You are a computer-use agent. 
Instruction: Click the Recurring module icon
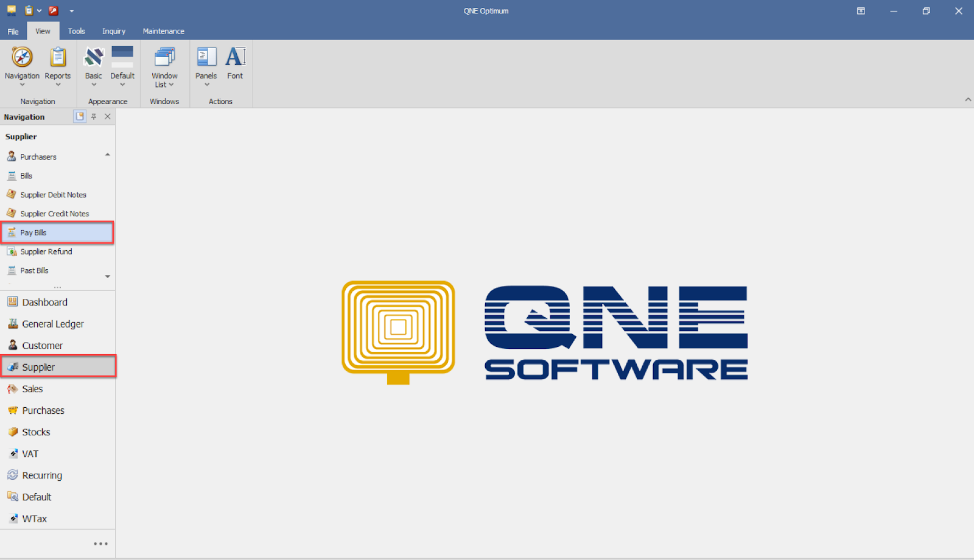(13, 475)
